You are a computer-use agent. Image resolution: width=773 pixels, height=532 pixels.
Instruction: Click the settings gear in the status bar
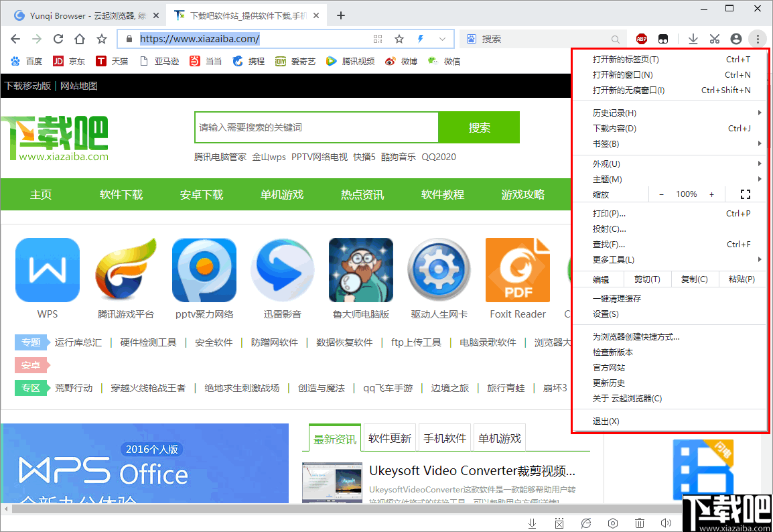(x=612, y=523)
